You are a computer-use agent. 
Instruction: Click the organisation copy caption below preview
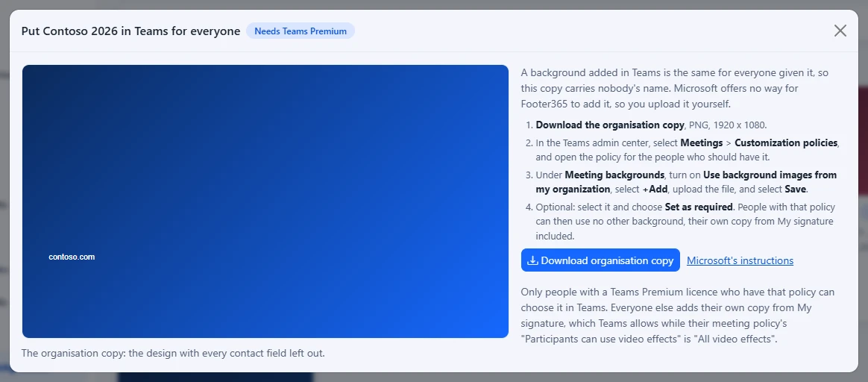[173, 353]
